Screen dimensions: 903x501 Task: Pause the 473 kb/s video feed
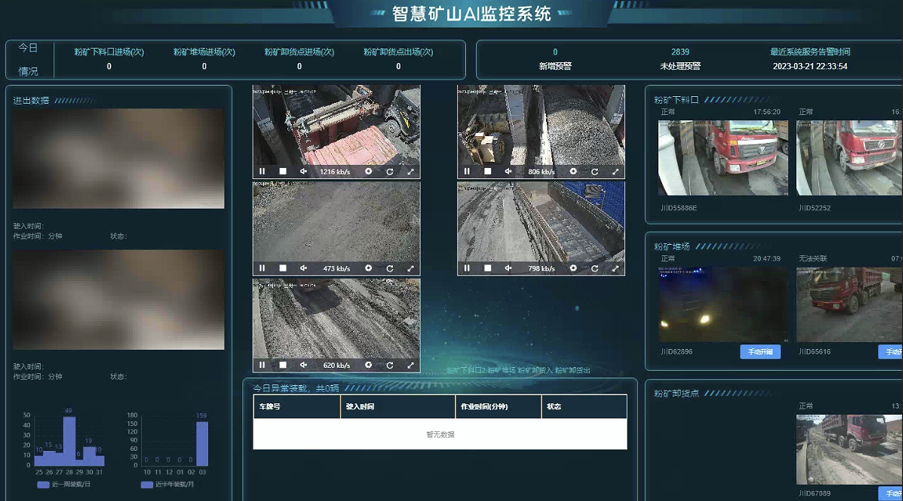coord(262,268)
